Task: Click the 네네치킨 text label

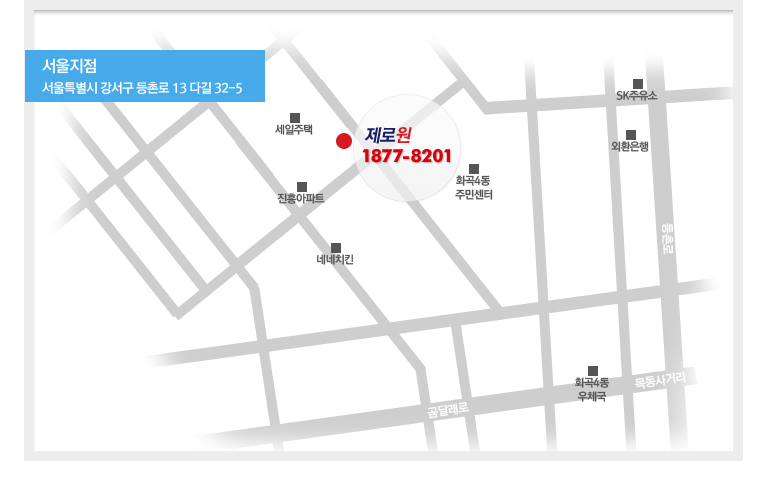Action: coord(335,260)
